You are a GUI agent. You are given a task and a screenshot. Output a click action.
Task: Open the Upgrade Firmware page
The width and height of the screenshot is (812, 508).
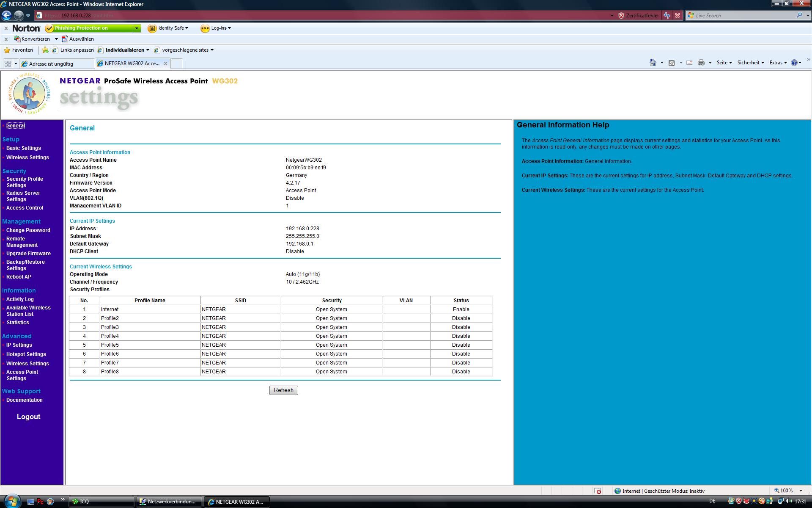point(28,254)
